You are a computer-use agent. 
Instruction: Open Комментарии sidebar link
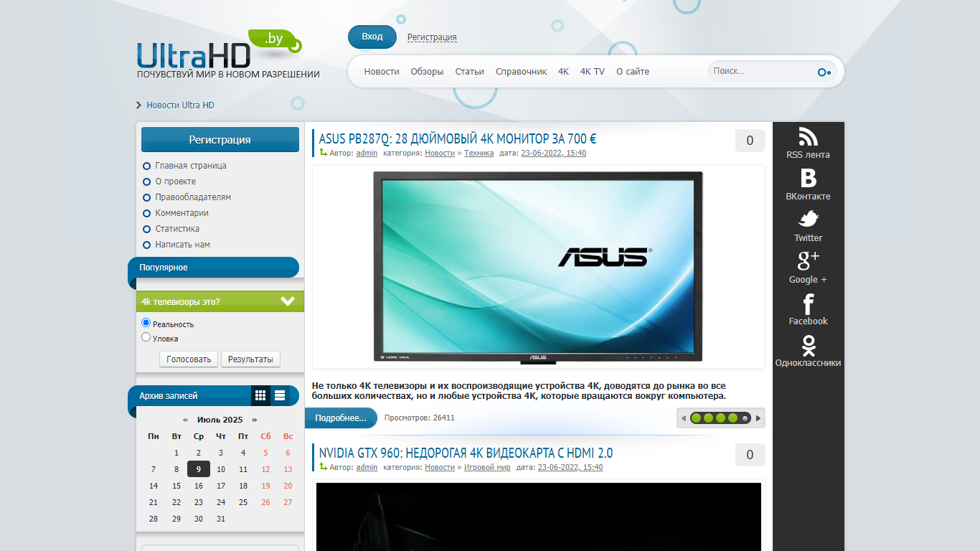click(182, 213)
